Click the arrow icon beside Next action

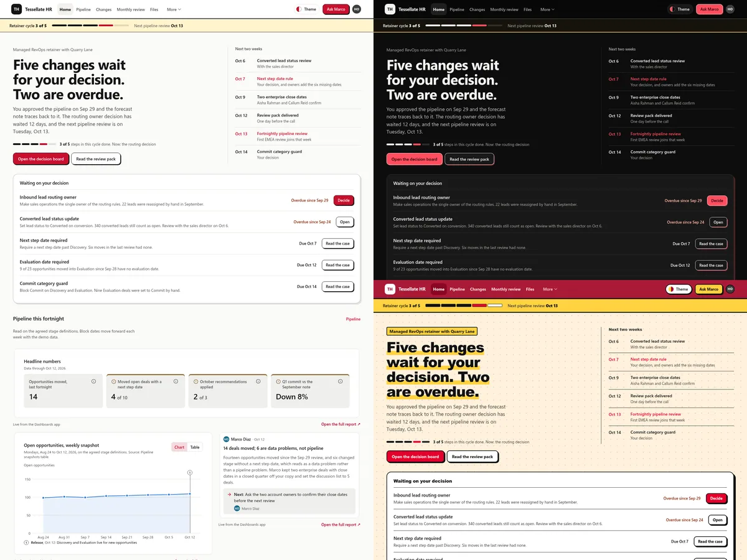229,494
